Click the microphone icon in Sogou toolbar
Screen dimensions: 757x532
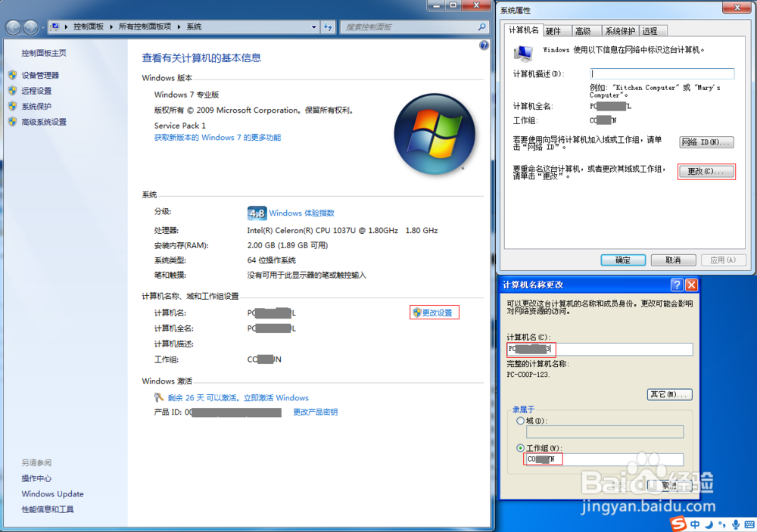[736, 524]
